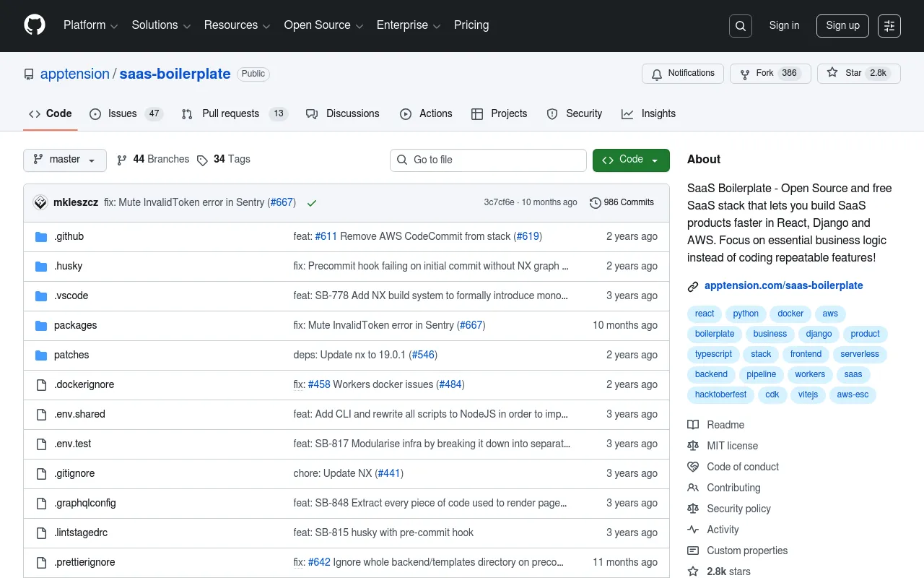Switch to the Issues tab

121,113
